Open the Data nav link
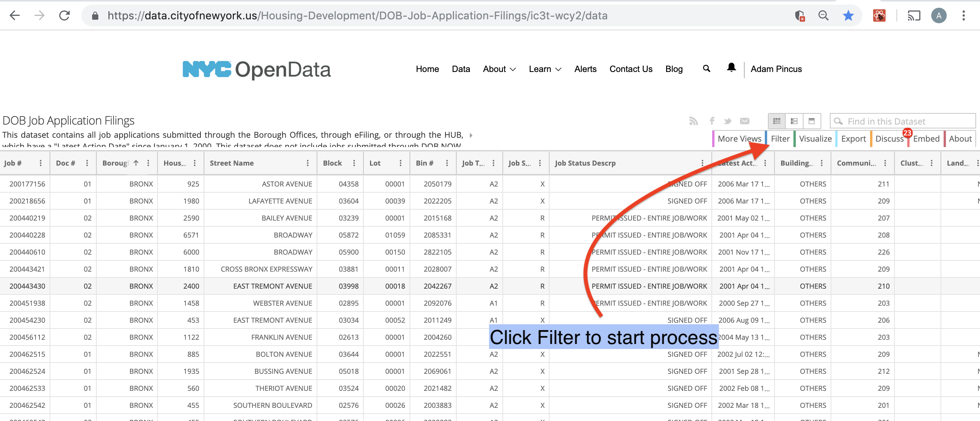 pos(461,69)
